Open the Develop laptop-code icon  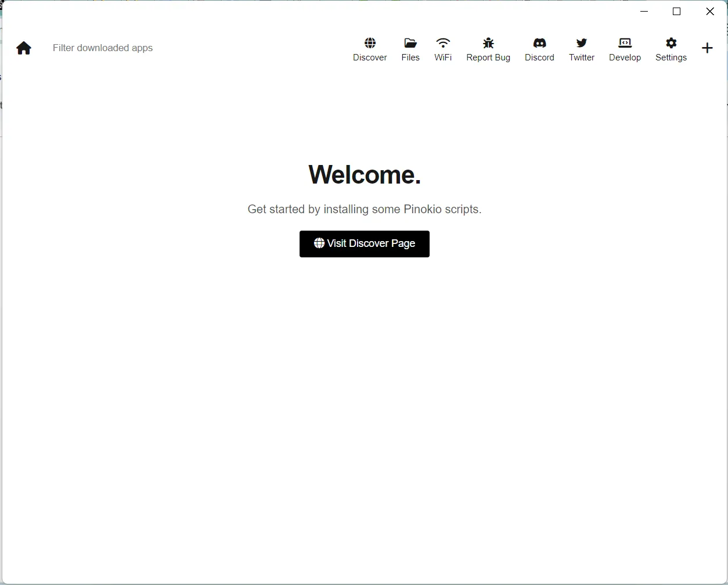click(625, 43)
